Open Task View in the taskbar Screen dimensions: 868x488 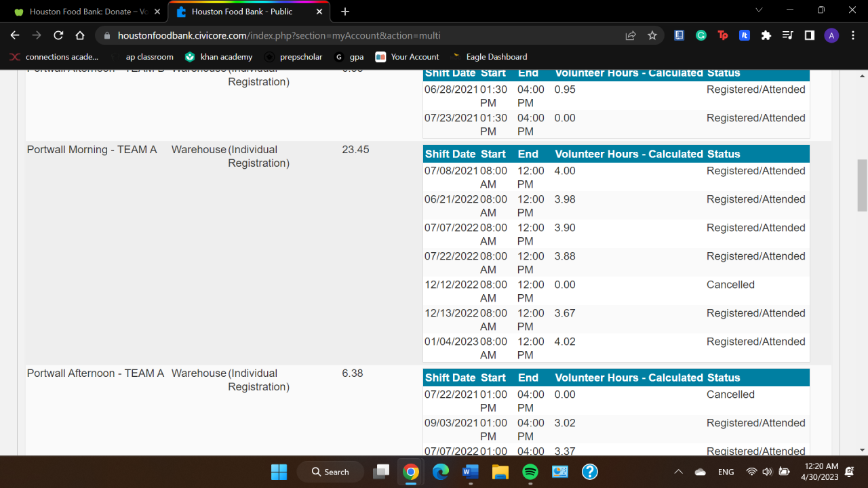(382, 472)
